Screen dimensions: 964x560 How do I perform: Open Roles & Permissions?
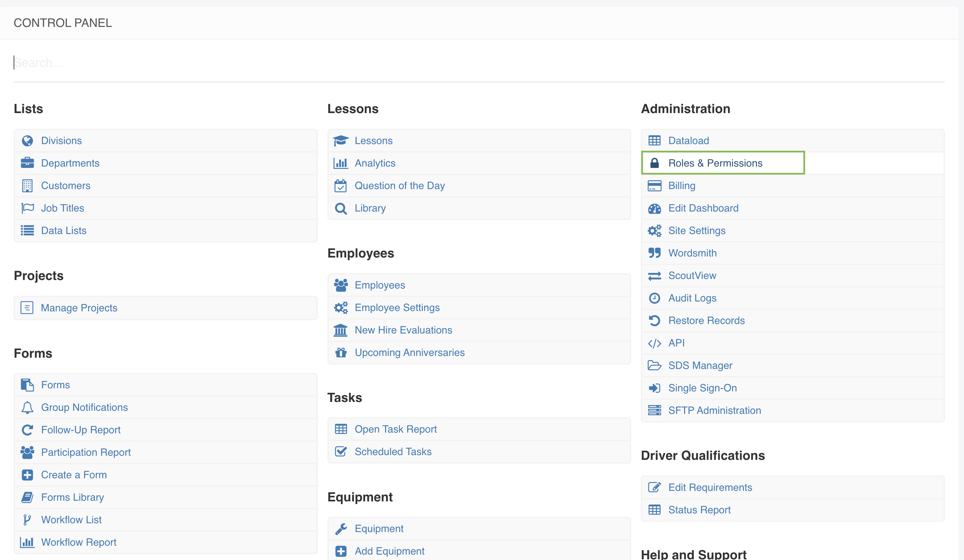pyautogui.click(x=715, y=163)
